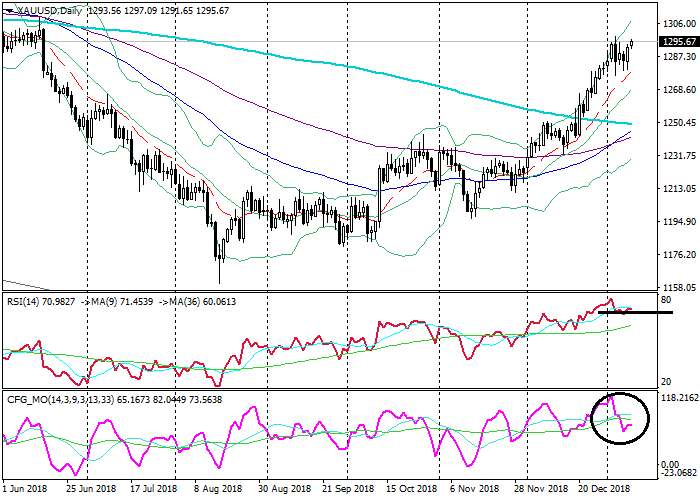Click the CFG_MO(14,3,9,3,13,33) indicator label
This screenshot has width=700, height=500.
[x=60, y=397]
